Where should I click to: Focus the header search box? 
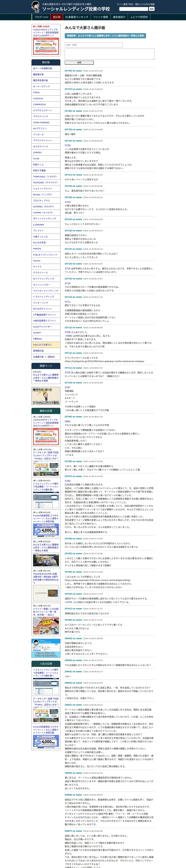[x=134, y=9]
